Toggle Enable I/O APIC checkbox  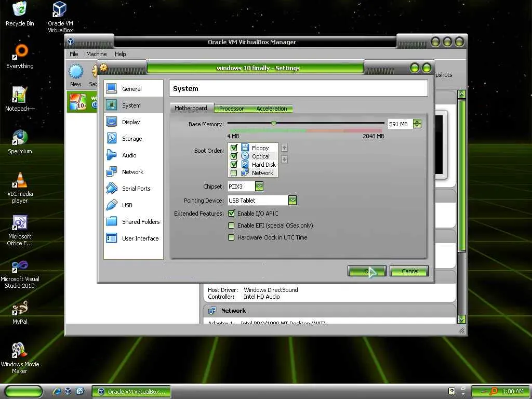[x=231, y=214]
